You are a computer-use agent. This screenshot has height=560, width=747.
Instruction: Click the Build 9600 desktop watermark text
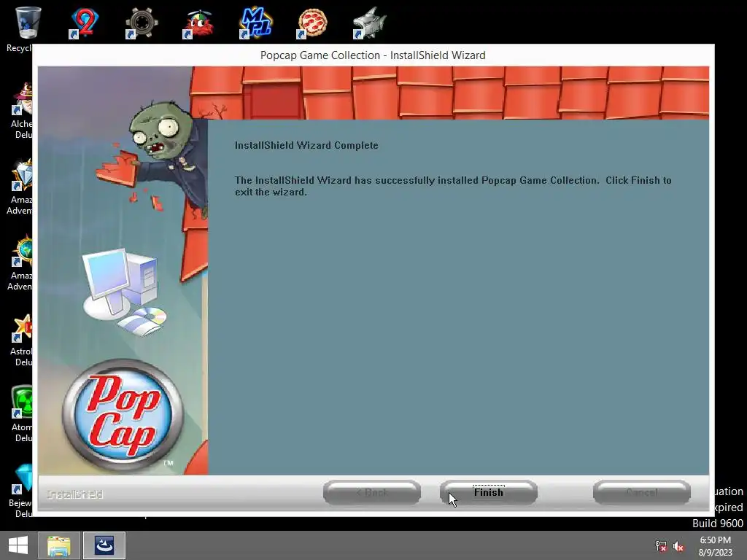[x=718, y=524]
